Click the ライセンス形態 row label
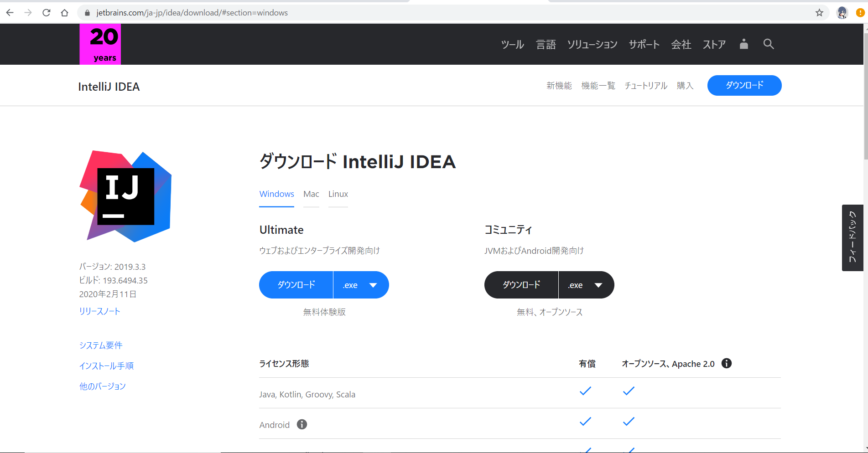Screen dimensions: 868x453 click(284, 364)
